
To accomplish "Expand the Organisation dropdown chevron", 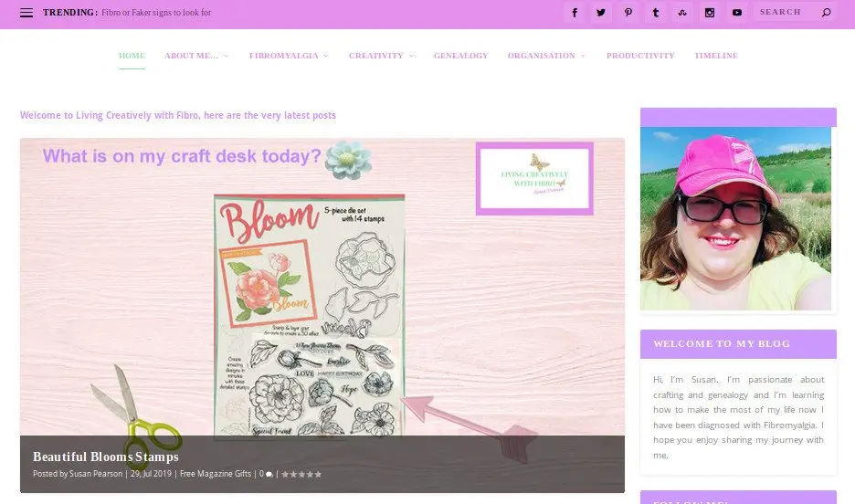I will pyautogui.click(x=583, y=56).
